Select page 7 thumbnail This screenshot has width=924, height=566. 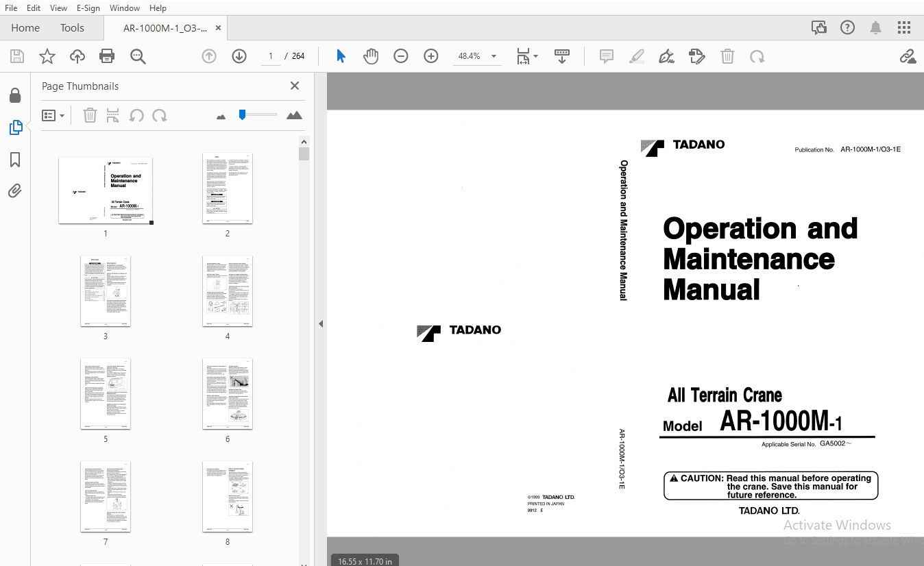click(x=106, y=497)
